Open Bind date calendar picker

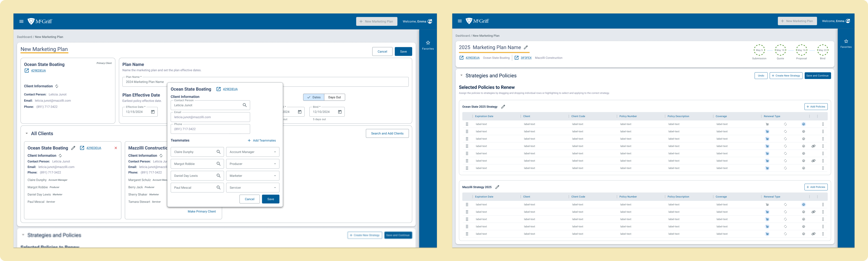tap(340, 112)
